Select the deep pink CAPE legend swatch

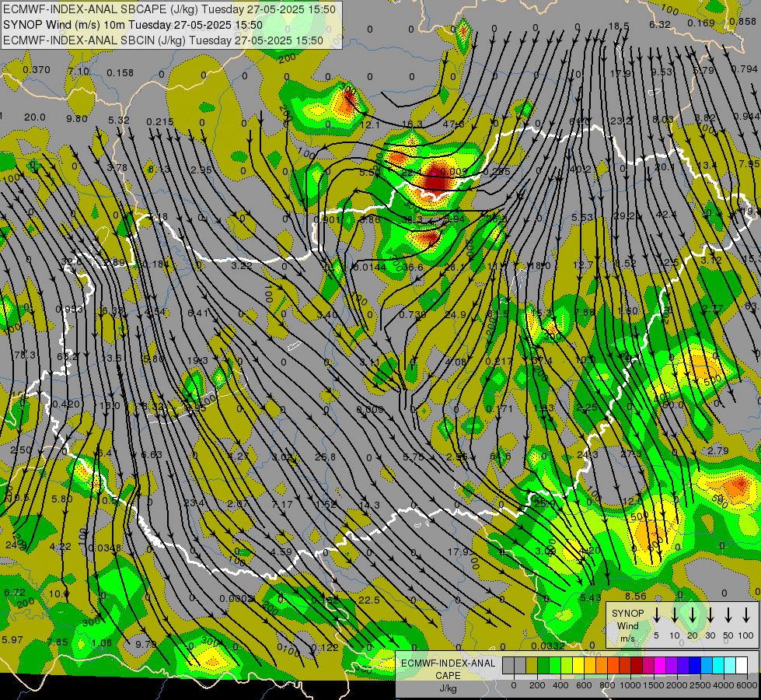[648, 665]
